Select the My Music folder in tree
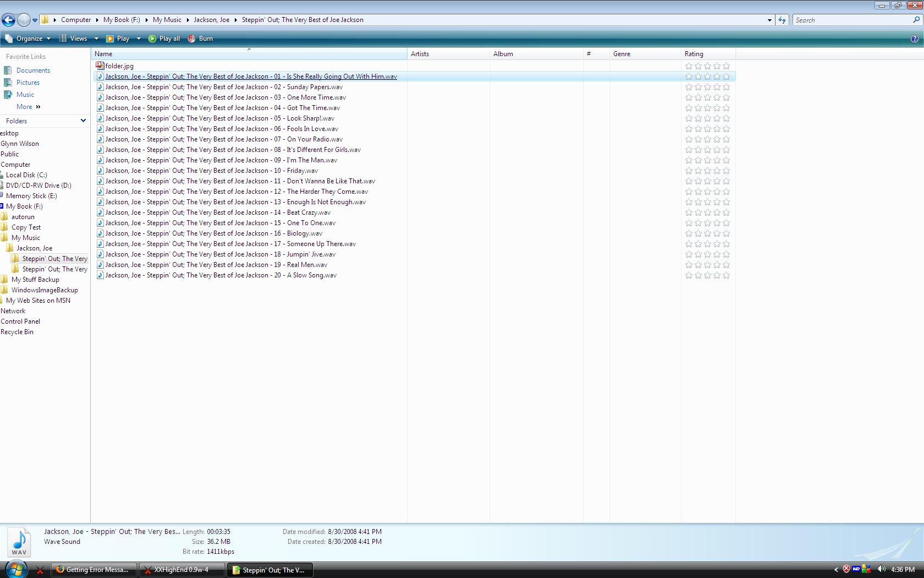This screenshot has width=924, height=578. pos(26,238)
